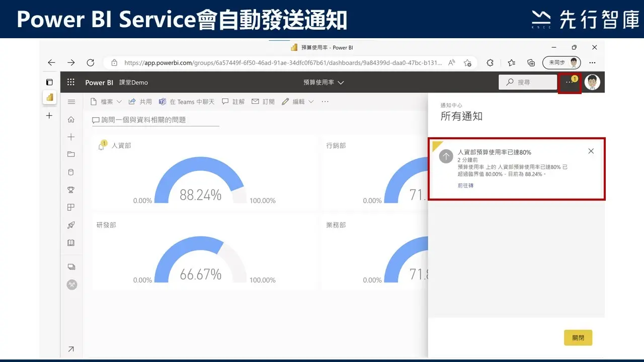This screenshot has width=644, height=362.
Task: Open 註解 comments
Action: pyautogui.click(x=233, y=102)
